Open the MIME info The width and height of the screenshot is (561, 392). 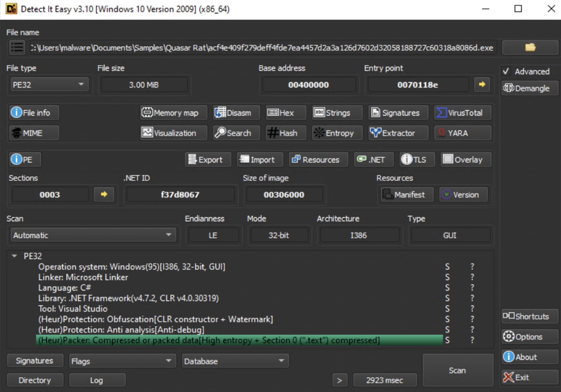(34, 133)
